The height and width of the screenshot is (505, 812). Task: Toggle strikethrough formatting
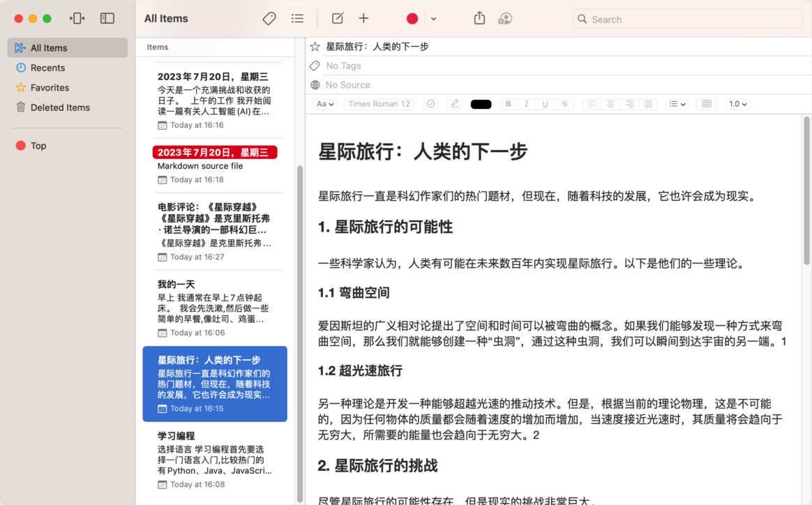(564, 104)
